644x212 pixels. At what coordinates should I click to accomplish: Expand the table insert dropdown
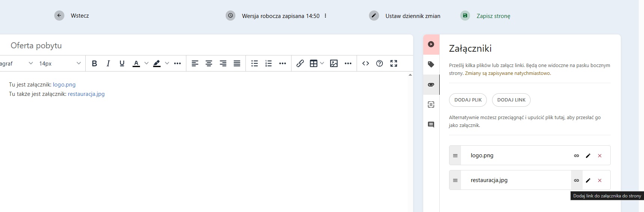point(322,64)
